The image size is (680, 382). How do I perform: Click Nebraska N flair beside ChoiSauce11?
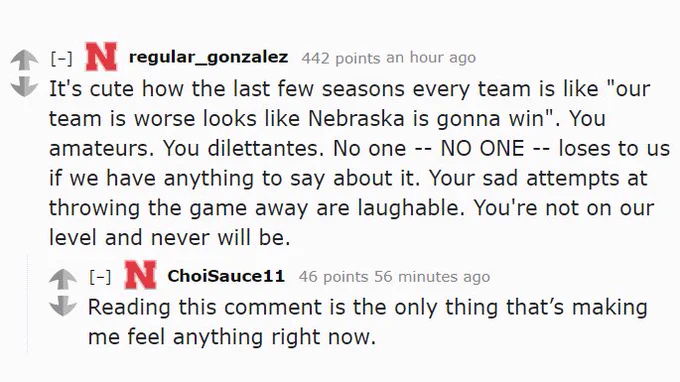point(141,275)
